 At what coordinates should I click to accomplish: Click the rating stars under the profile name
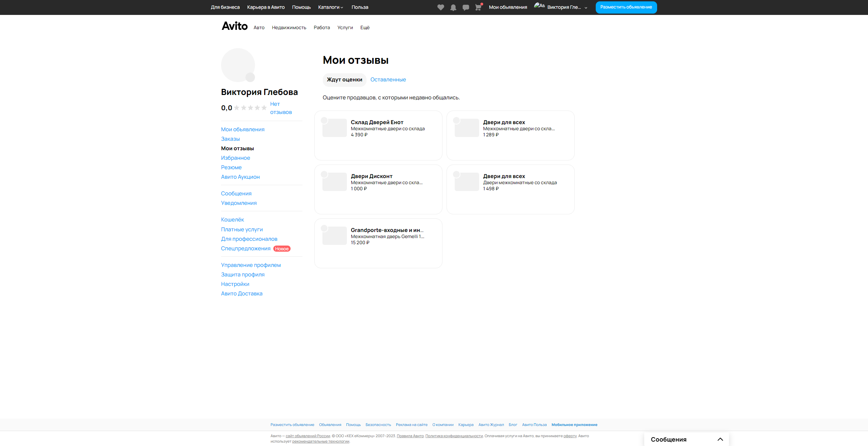(250, 108)
